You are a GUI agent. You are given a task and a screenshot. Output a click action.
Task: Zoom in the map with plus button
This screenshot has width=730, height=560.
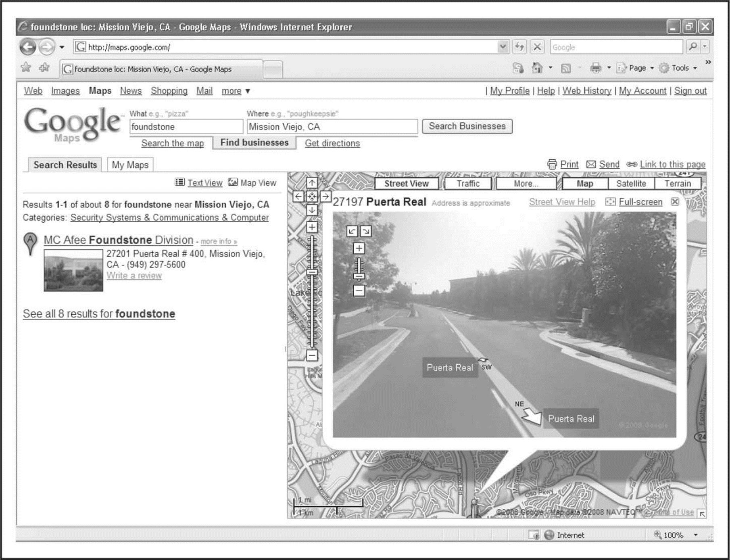pyautogui.click(x=312, y=227)
